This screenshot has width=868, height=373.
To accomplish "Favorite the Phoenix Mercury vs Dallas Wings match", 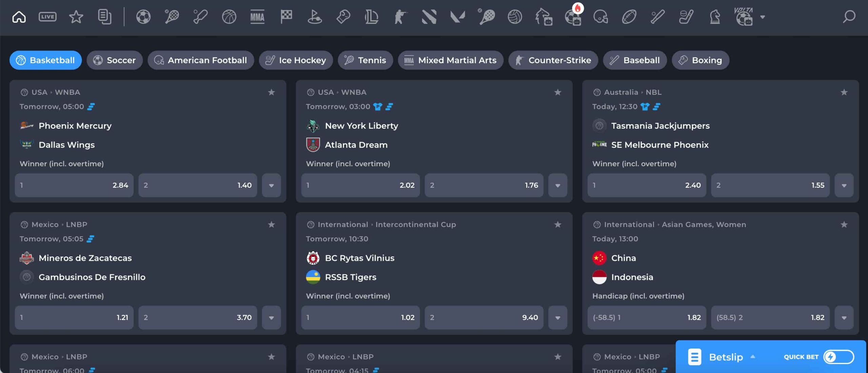I will pos(271,92).
